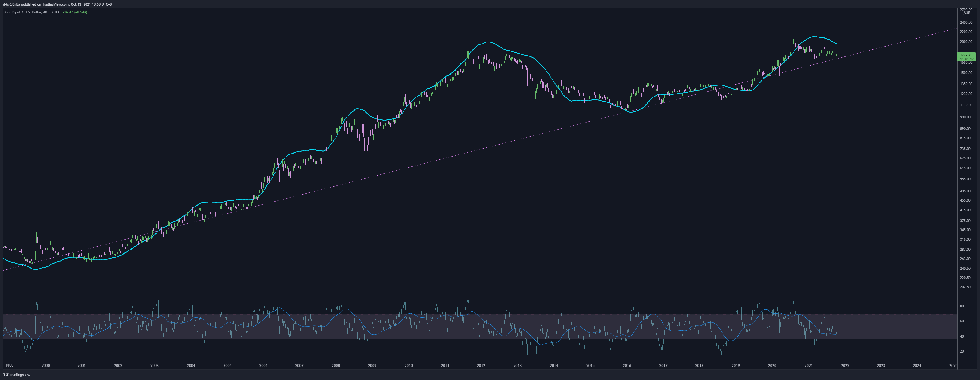
Task: Click the Gold Spot / U.S. Dollar title
Action: click(x=23, y=12)
